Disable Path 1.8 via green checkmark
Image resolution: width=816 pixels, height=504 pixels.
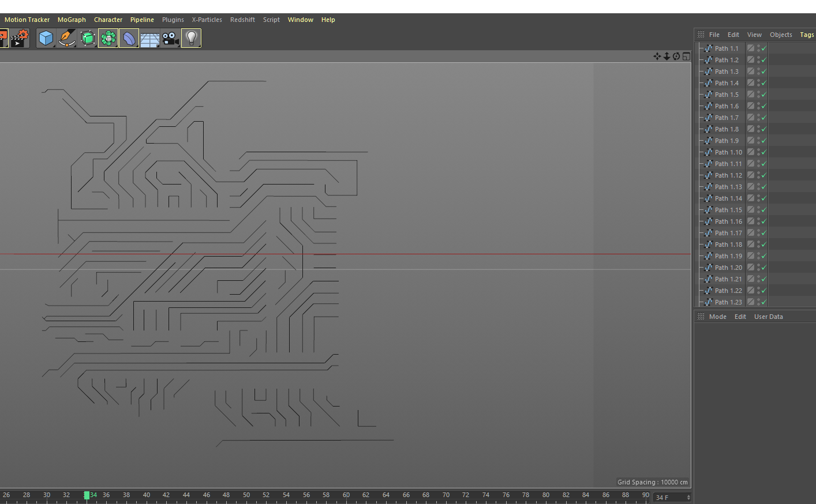tap(764, 129)
